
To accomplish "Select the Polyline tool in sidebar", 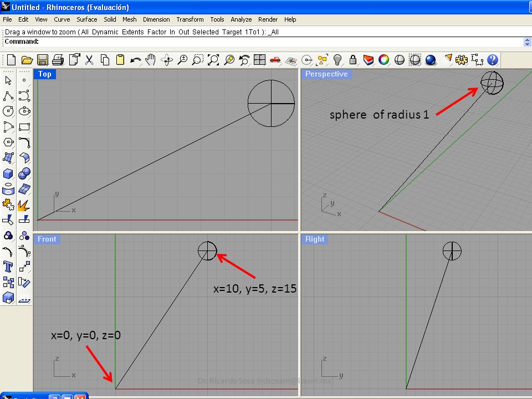I will point(8,96).
